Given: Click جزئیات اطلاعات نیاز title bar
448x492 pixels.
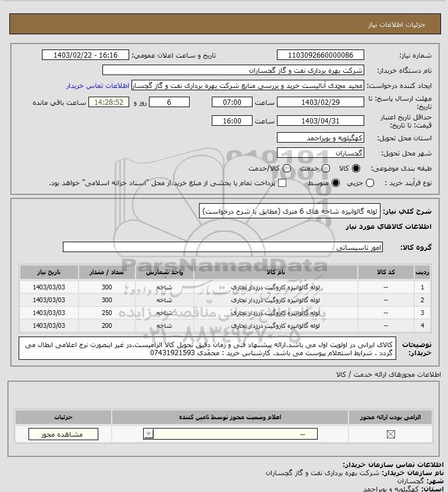Looking at the screenshot, I should 225,24.
